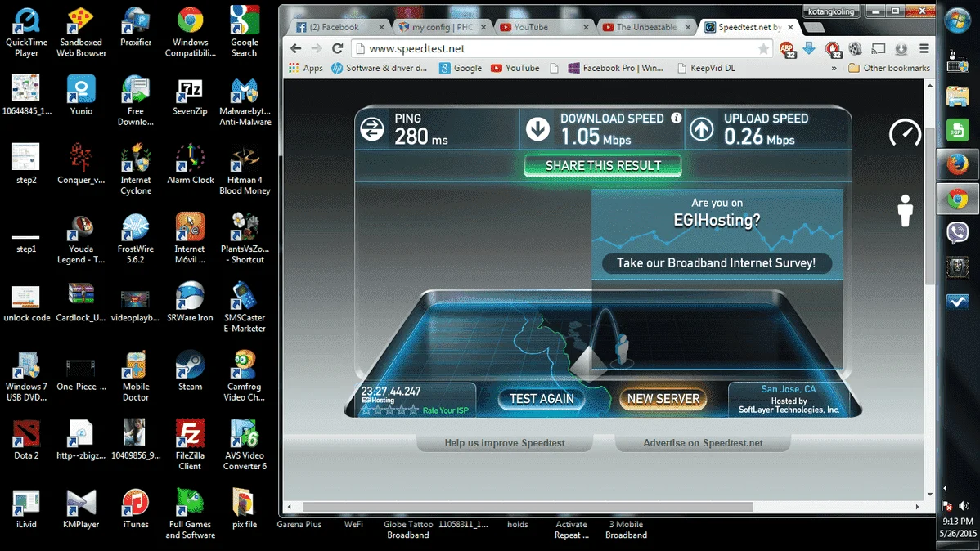Click the speedometer gauge icon on Speedtest
Viewport: 980px width, 551px height.
pyautogui.click(x=905, y=132)
